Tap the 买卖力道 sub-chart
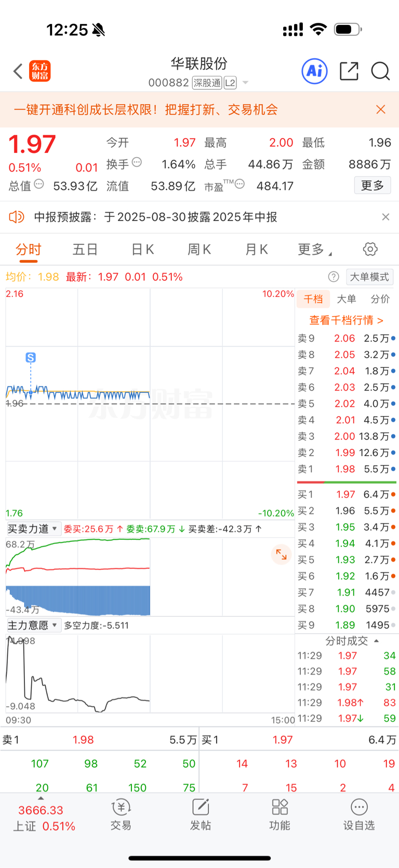 [x=150, y=577]
